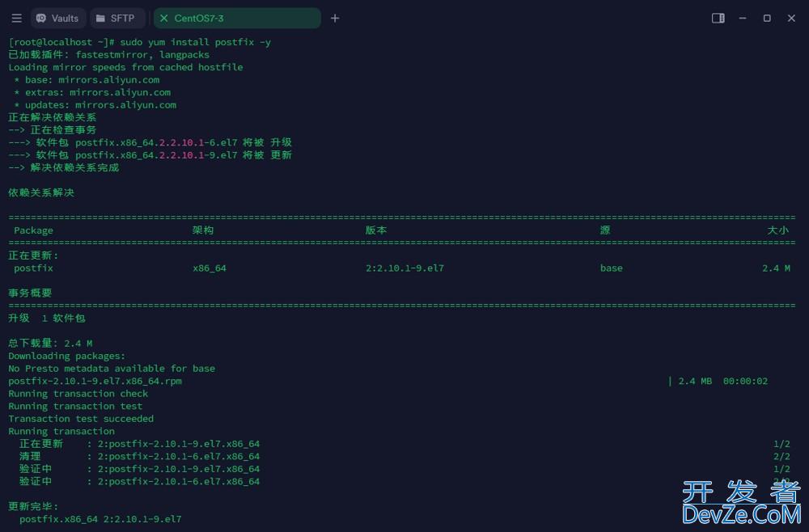Click the '正在更新' postfix-2.10.1-9 transaction line

pyautogui.click(x=140, y=444)
